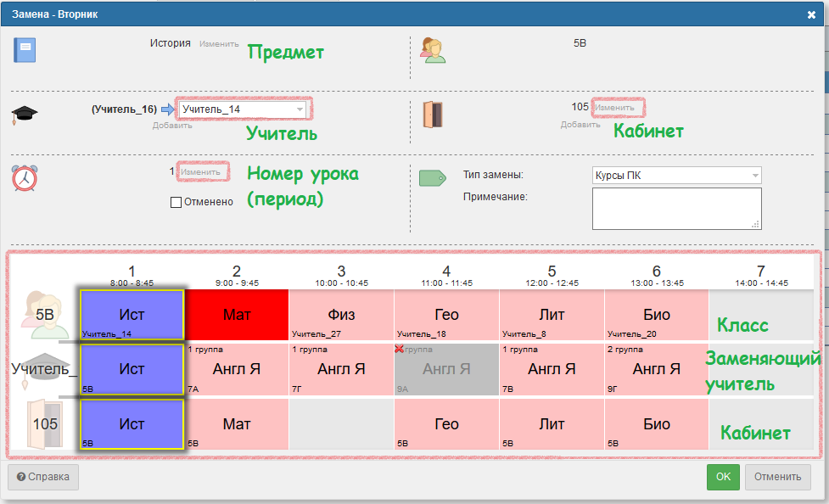Image resolution: width=829 pixels, height=504 pixels.
Task: Click Изменить link for lesson number
Action: click(200, 172)
